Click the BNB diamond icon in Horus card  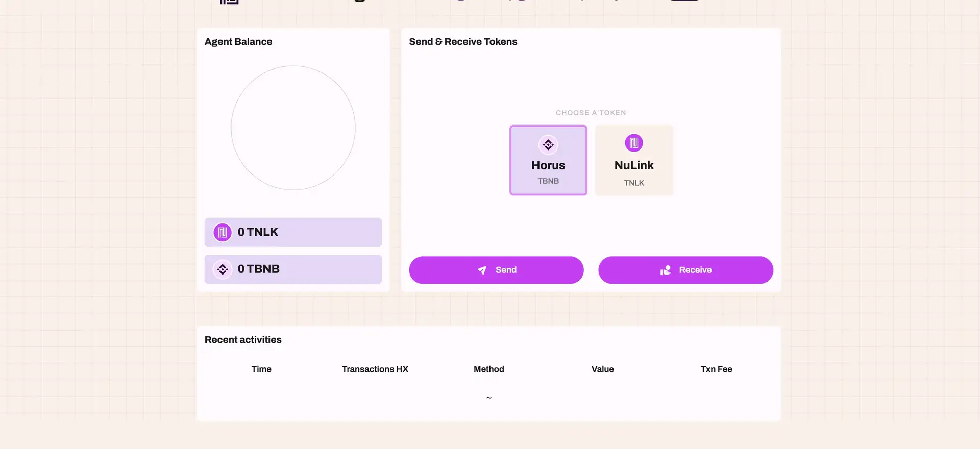click(548, 145)
